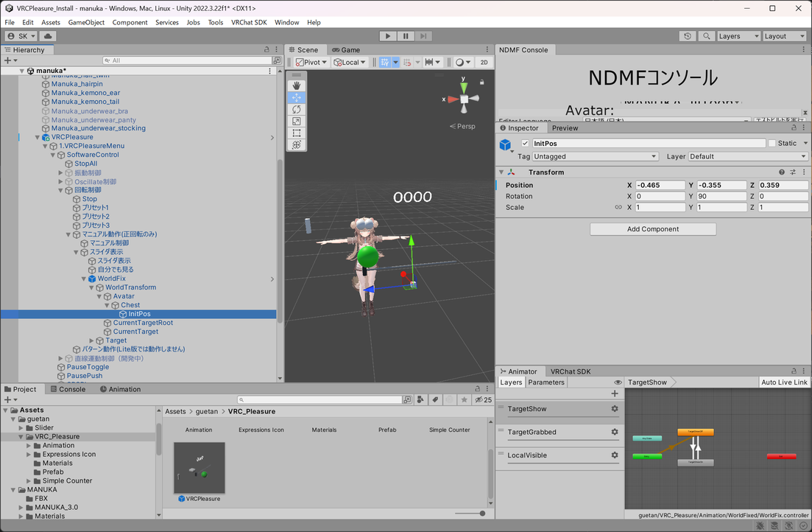This screenshot has width=812, height=532.
Task: Toggle InitPos active checkbox
Action: [x=525, y=144]
